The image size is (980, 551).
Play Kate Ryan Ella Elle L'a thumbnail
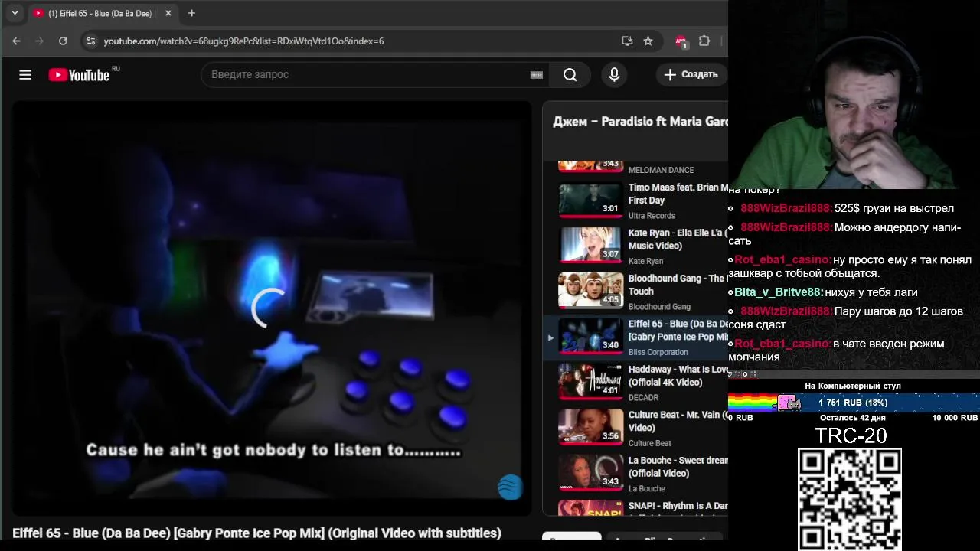[590, 246]
